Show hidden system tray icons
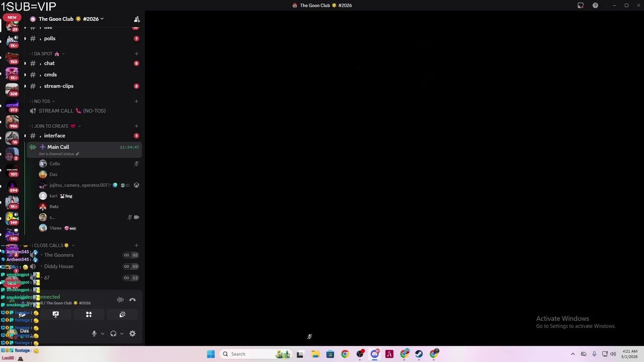The image size is (644, 362). (x=573, y=354)
